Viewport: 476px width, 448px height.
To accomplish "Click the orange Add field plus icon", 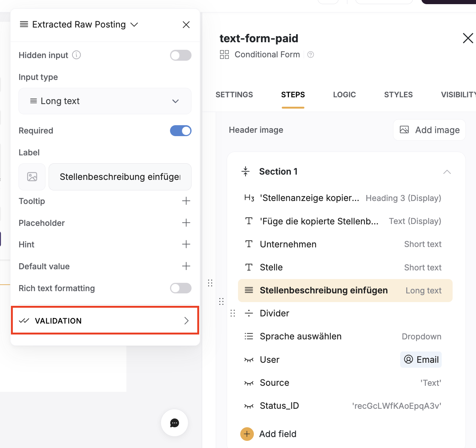I will coord(247,434).
